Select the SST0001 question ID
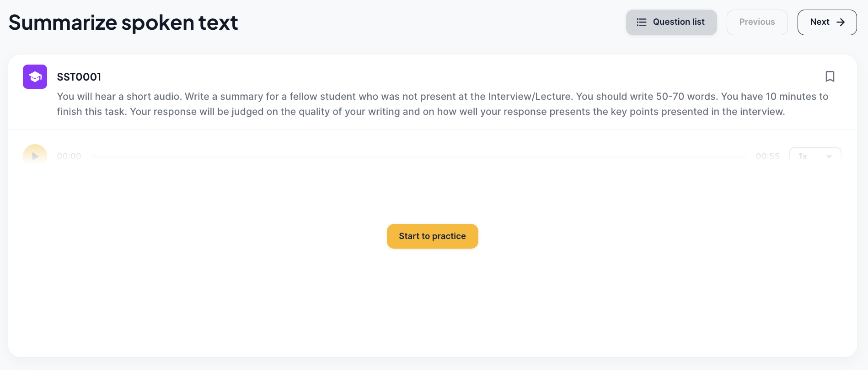Screen dimensions: 868x370 point(79,77)
